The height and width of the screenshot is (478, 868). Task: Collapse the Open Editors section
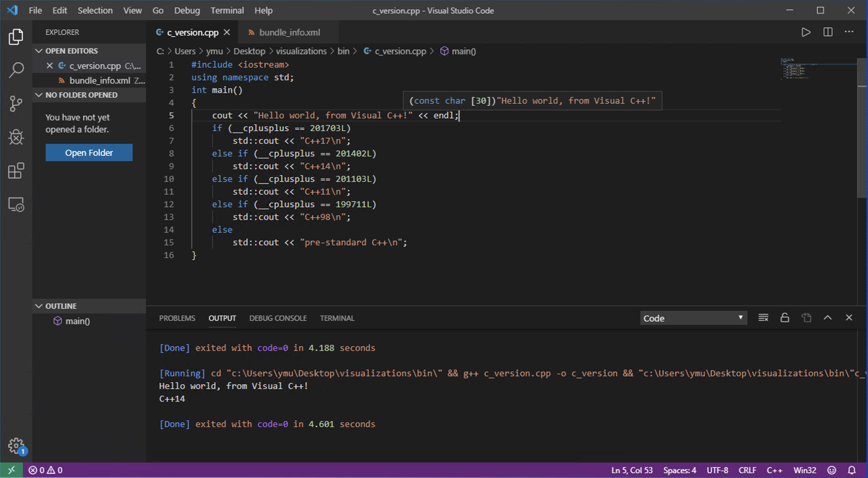39,51
